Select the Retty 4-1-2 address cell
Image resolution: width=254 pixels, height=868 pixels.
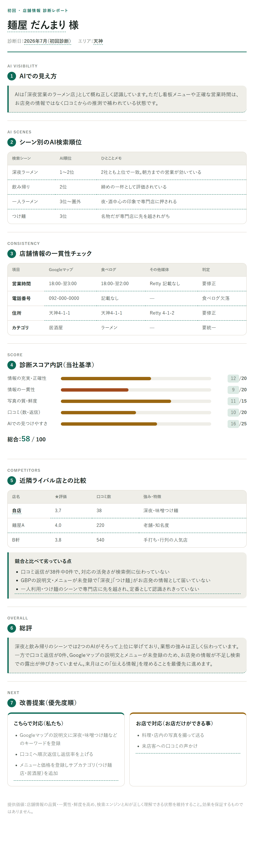(x=171, y=313)
